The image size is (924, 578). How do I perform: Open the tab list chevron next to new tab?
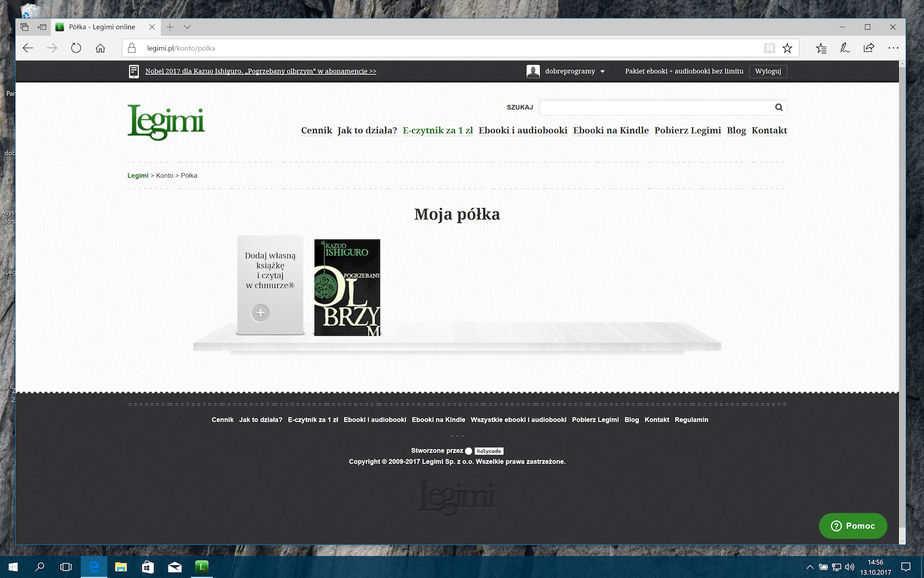tap(188, 27)
